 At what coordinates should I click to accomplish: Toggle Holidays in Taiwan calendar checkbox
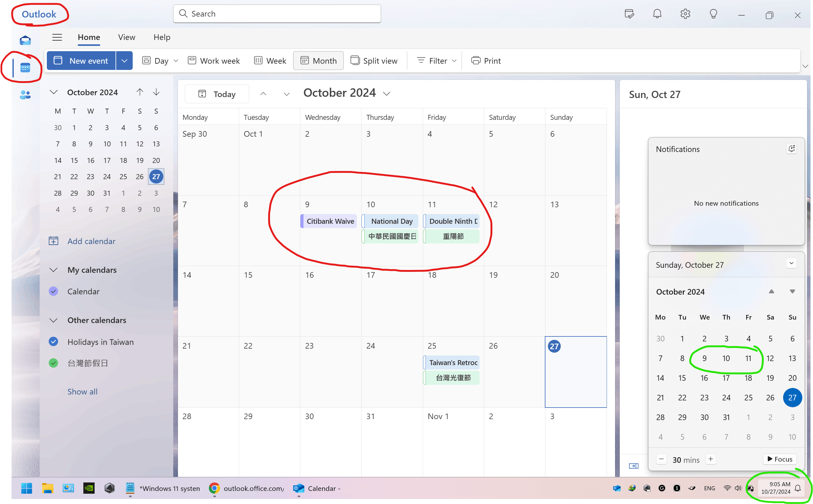53,342
